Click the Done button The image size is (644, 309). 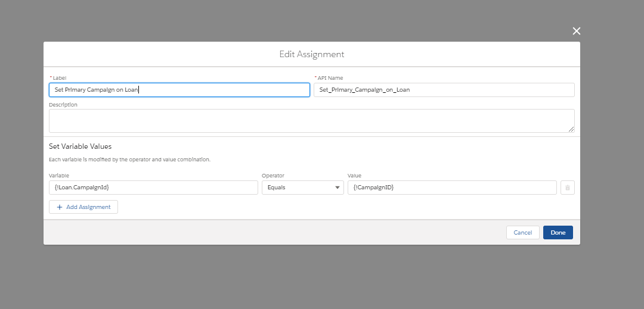point(558,232)
